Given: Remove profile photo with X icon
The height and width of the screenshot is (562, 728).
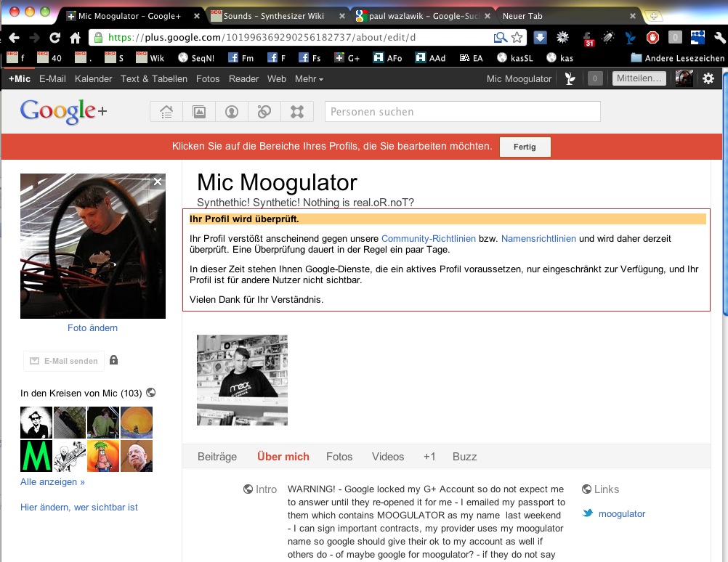Looking at the screenshot, I should coord(158,182).
